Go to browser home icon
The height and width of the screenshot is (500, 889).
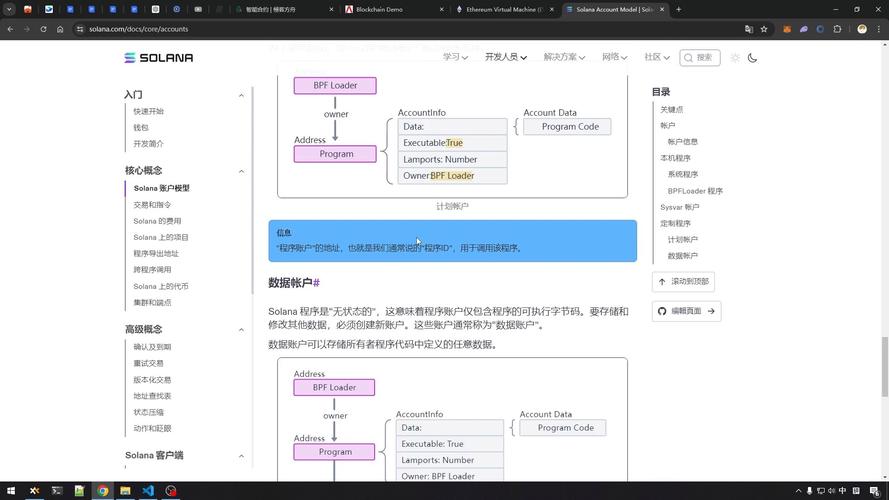point(60,29)
